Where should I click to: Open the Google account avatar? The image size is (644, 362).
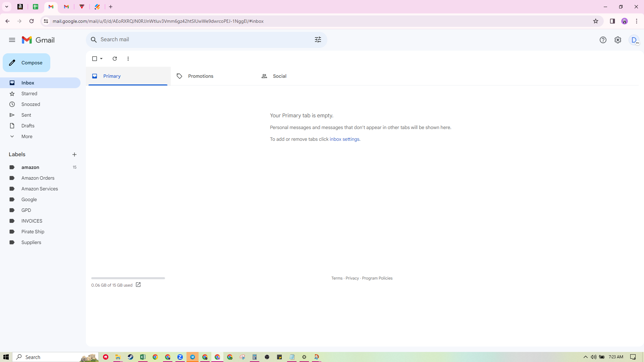(634, 40)
